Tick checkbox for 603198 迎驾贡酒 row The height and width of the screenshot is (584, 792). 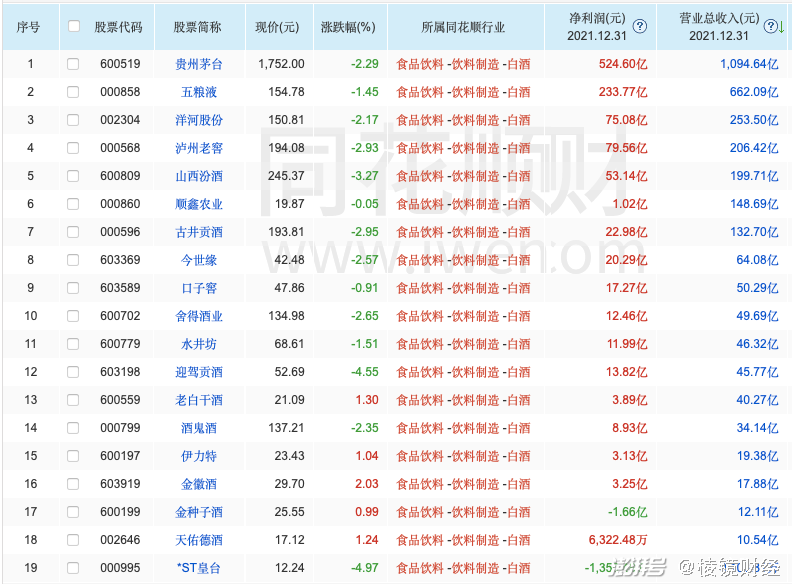pos(73,372)
